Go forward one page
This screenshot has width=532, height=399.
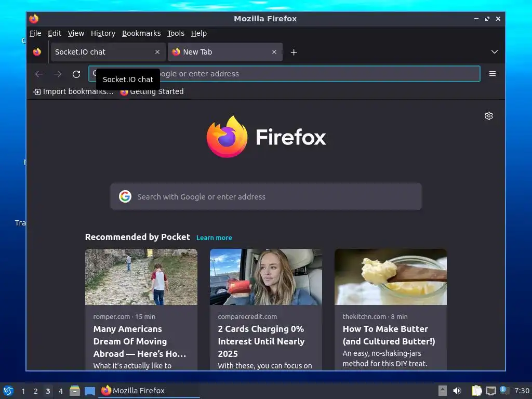58,74
